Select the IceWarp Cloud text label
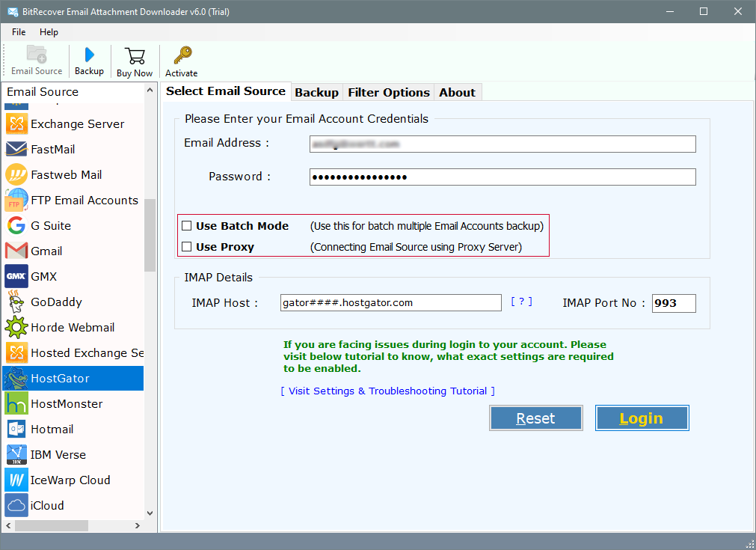The height and width of the screenshot is (550, 756). 70,480
